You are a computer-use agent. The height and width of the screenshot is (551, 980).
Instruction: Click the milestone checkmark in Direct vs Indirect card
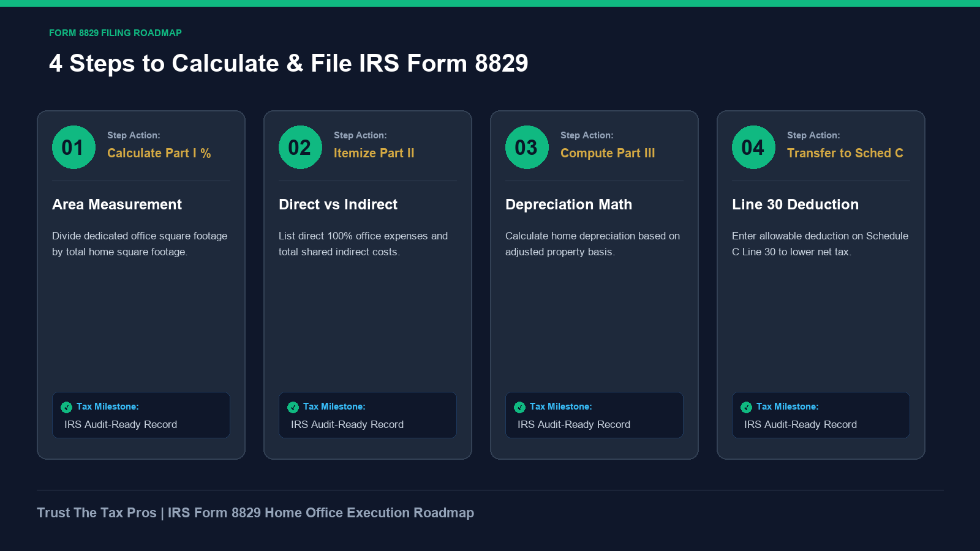(x=293, y=407)
